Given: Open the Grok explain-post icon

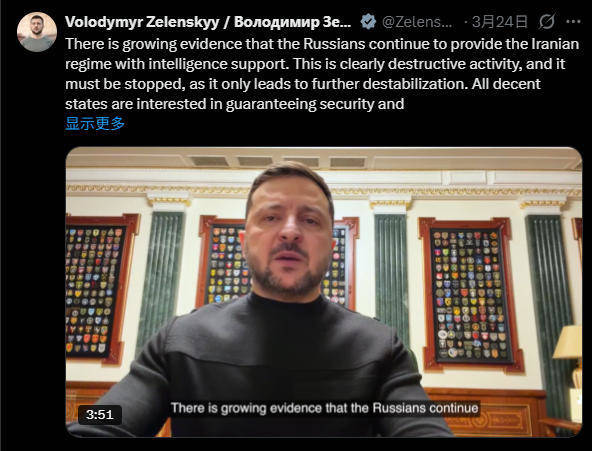Looking at the screenshot, I should [x=547, y=22].
